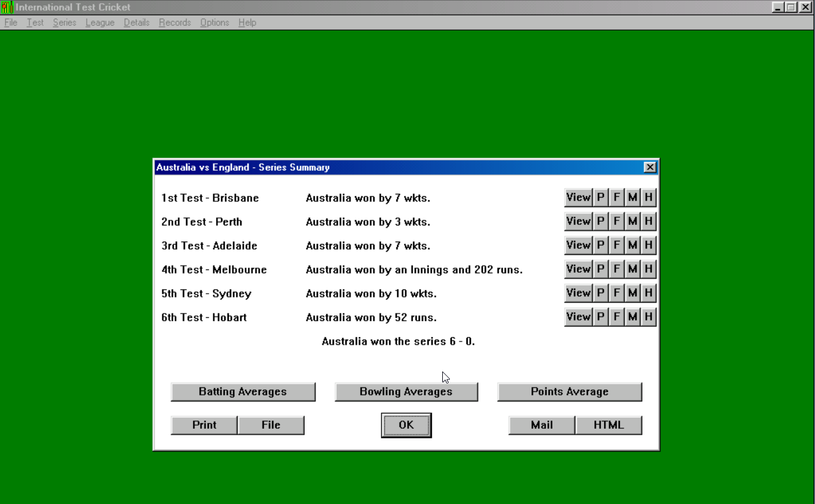Click the F button for 6th Test Hobart
This screenshot has height=504, width=815.
616,317
